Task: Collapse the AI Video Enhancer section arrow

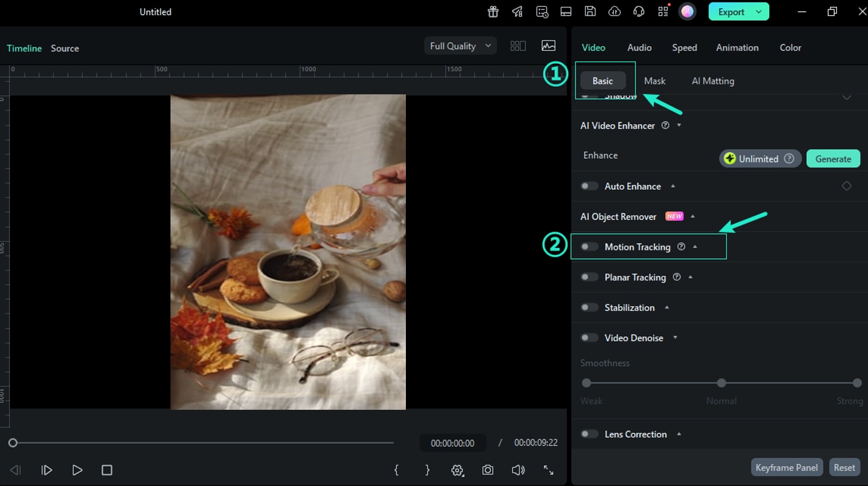Action: 679,126
